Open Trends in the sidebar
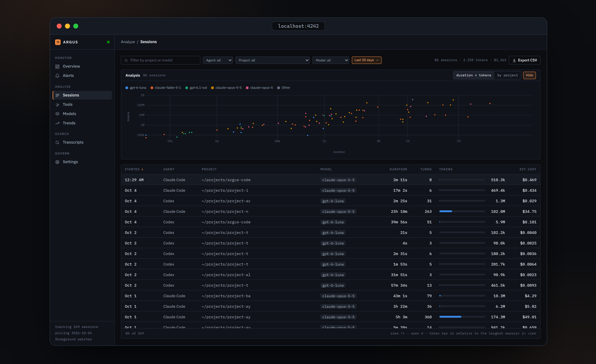Viewport: 596px width, 364px height. [82, 123]
